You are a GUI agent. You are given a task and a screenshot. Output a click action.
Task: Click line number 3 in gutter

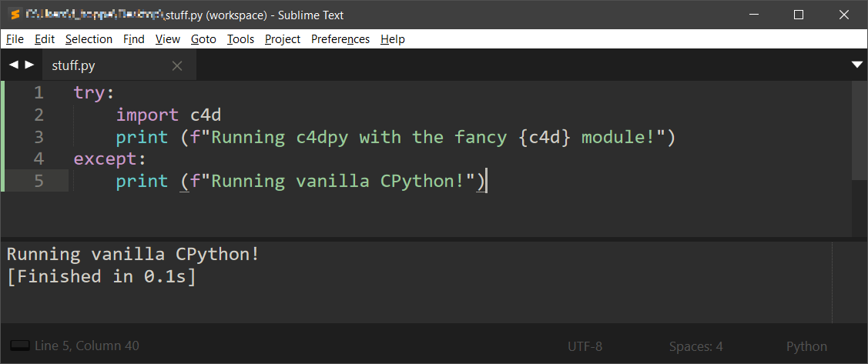[x=39, y=137]
